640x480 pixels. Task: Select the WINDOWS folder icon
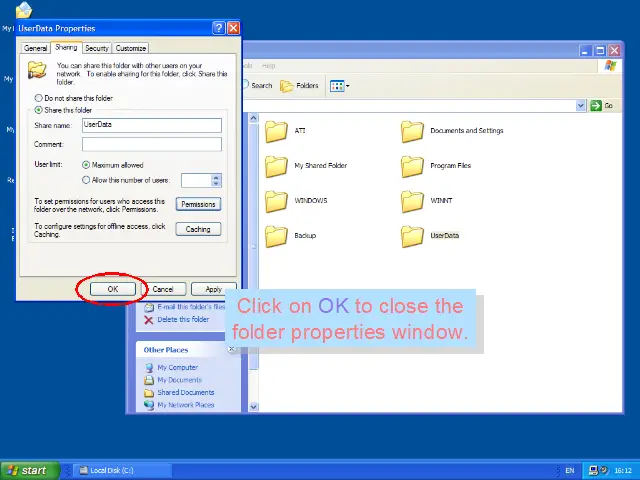click(x=276, y=202)
